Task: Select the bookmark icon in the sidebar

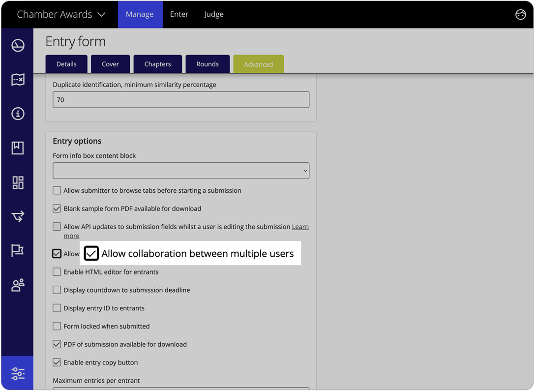Action: (x=18, y=148)
